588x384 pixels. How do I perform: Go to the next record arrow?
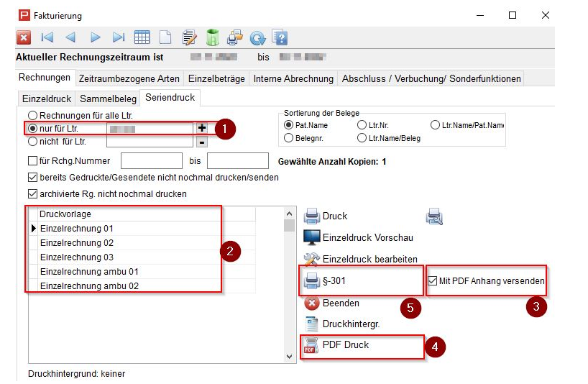pos(95,37)
